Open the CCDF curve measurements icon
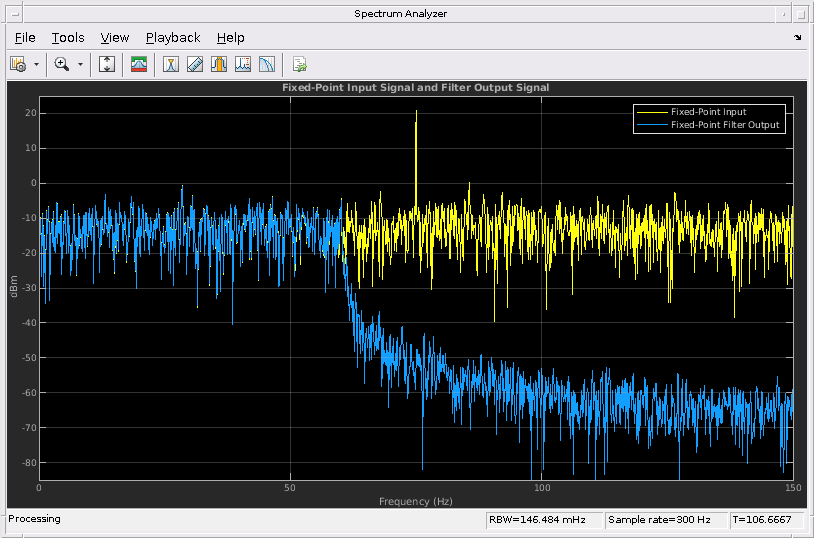This screenshot has width=814, height=538. pos(267,64)
